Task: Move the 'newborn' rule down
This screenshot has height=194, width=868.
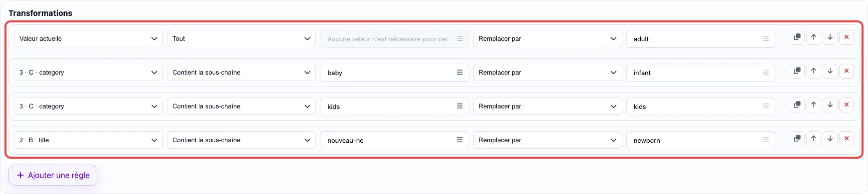Action: coord(830,139)
